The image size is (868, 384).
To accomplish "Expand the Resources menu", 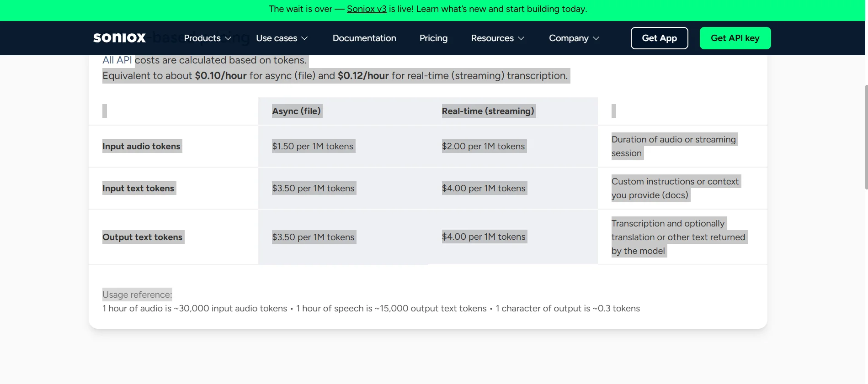I will click(x=497, y=38).
